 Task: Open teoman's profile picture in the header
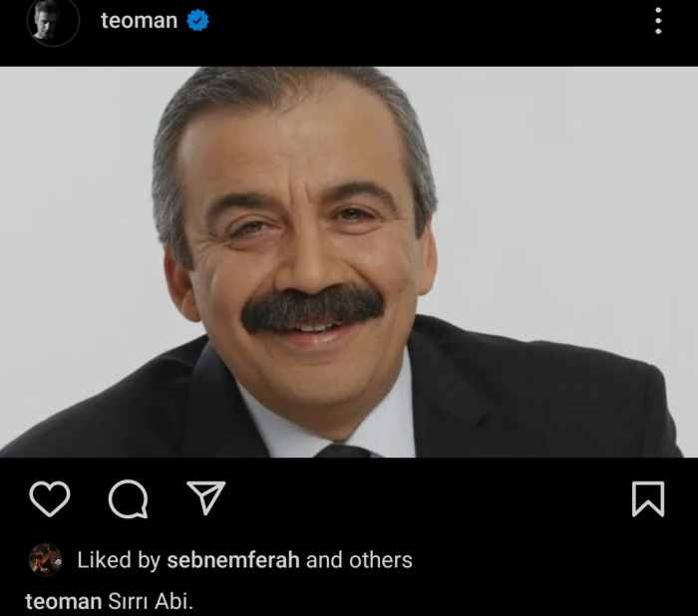point(53,21)
